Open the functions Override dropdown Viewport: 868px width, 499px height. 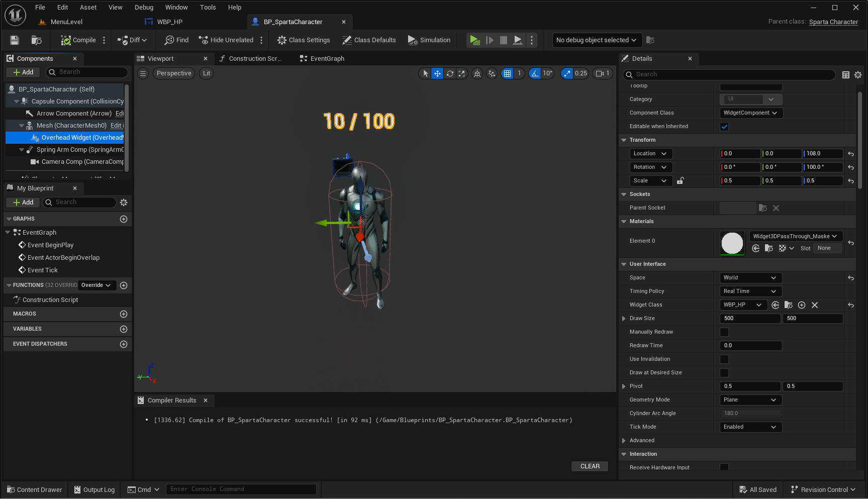pyautogui.click(x=96, y=285)
